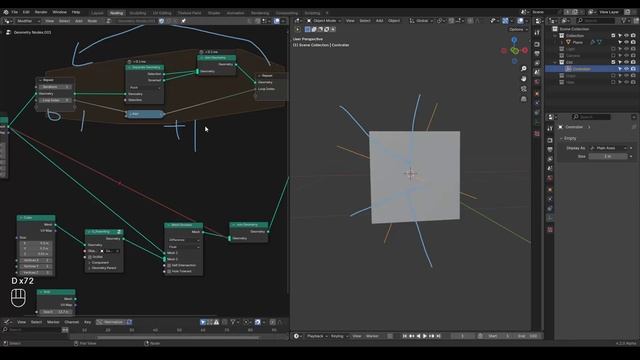This screenshot has width=640, height=360.
Task: Click the timeline filter funnel icon
Action: 233,322
